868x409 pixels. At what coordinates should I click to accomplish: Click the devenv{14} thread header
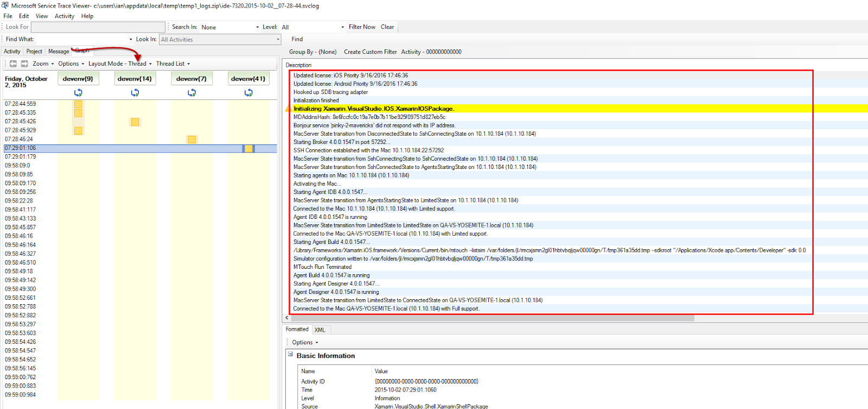click(x=135, y=79)
